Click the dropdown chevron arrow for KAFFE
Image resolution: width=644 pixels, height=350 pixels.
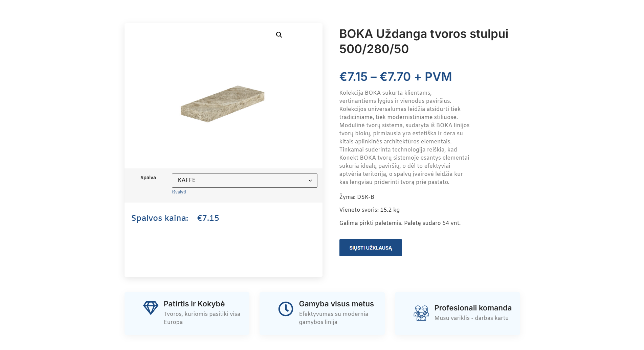310,181
